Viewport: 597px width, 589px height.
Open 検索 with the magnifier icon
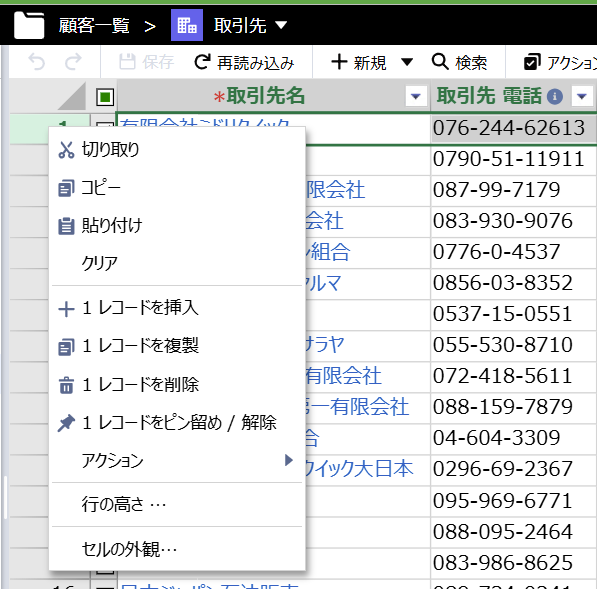[440, 62]
